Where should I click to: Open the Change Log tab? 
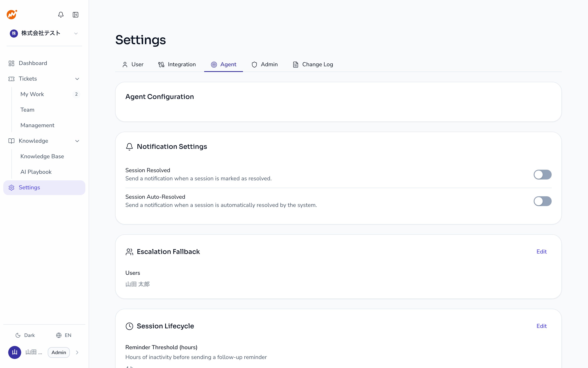pyautogui.click(x=313, y=64)
